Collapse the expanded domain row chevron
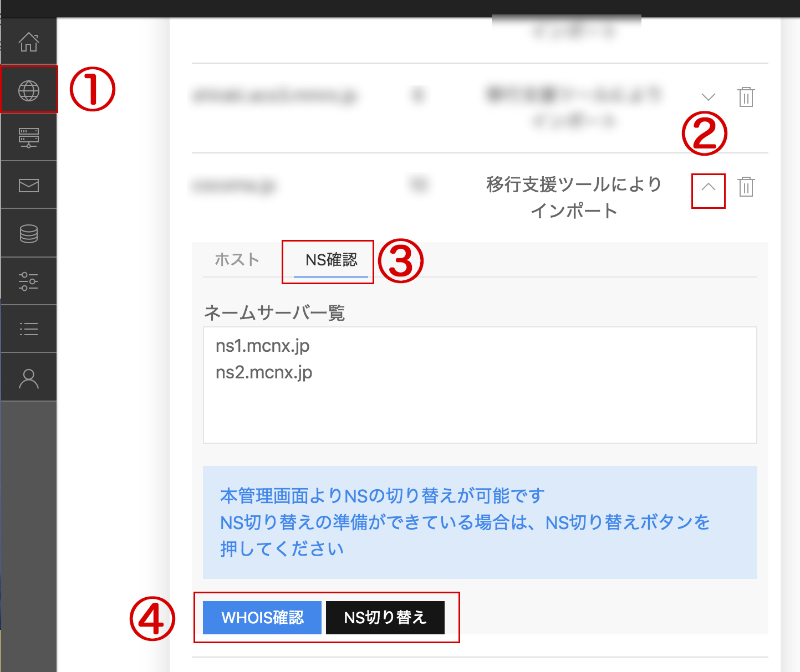Screen dimensions: 800x672 709,187
